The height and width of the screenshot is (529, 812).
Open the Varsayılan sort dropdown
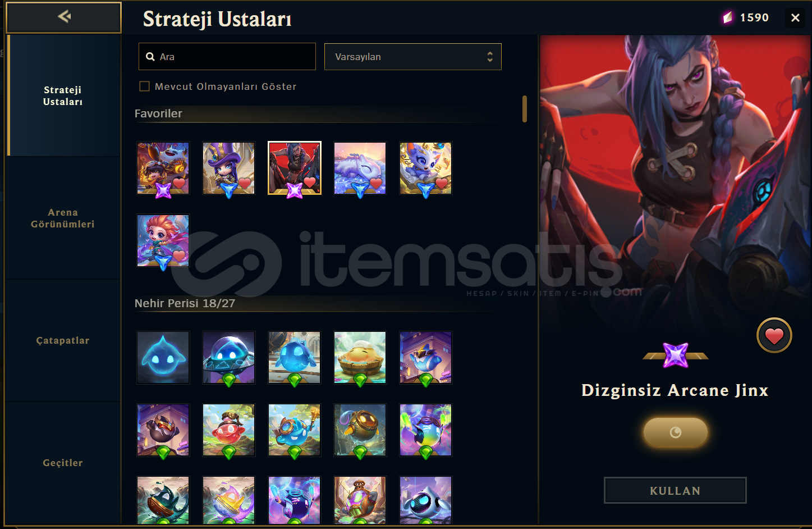(x=413, y=57)
